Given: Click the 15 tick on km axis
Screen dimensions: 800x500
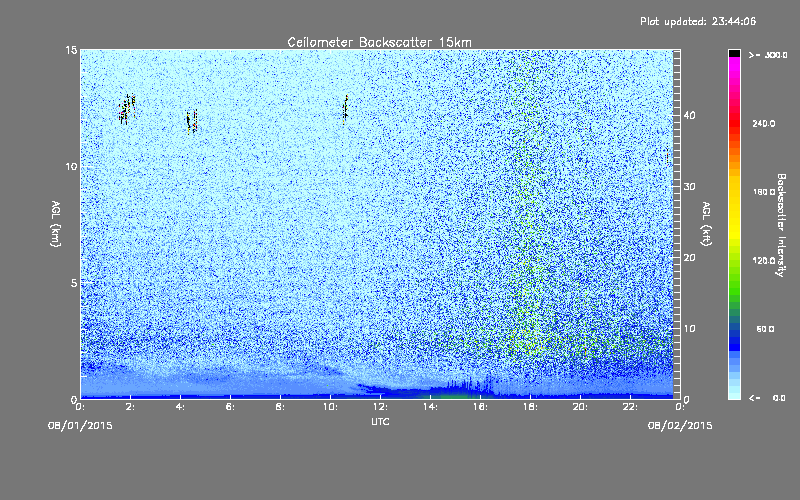Looking at the screenshot, I should [71, 50].
